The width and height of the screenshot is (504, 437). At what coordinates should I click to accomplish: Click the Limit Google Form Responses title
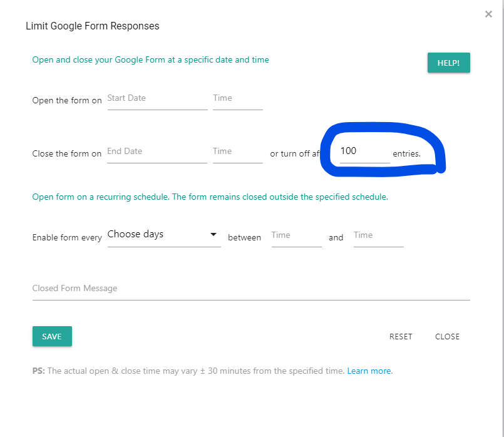click(93, 26)
